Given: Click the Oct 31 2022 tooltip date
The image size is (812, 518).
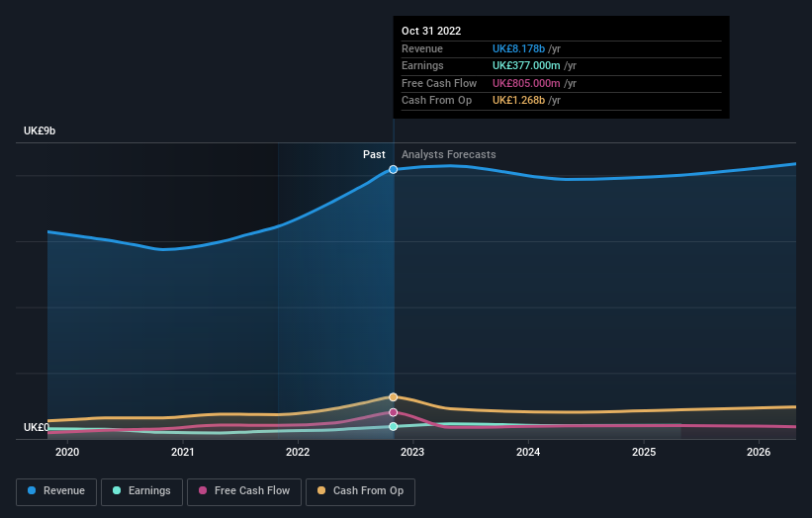Looking at the screenshot, I should [x=431, y=31].
